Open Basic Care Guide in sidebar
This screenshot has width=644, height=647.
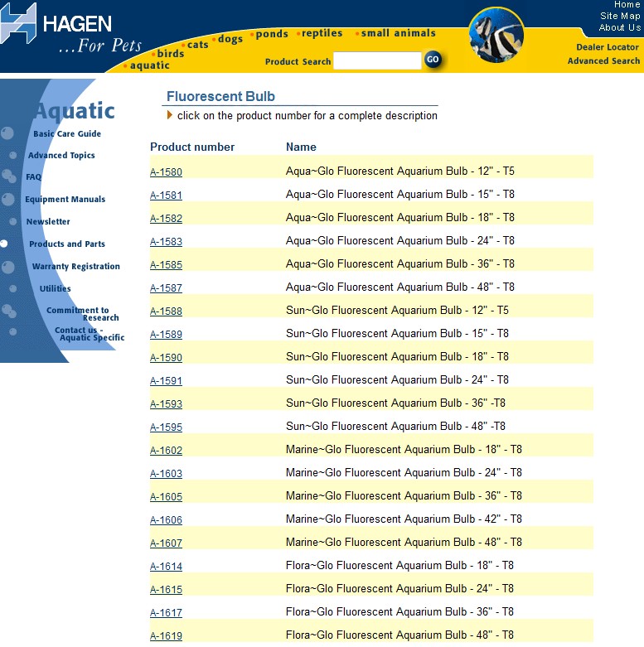(x=67, y=133)
